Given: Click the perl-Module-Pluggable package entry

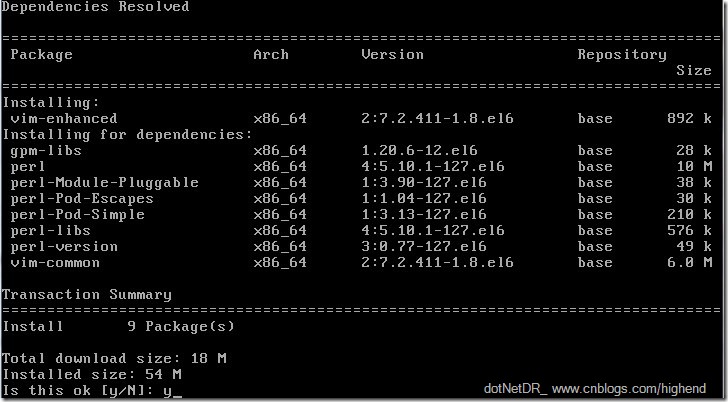Looking at the screenshot, I should (x=104, y=182).
